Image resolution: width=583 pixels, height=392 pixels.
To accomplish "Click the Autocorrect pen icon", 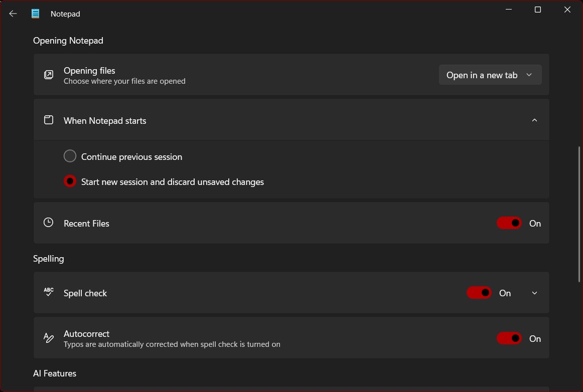I will [x=48, y=337].
